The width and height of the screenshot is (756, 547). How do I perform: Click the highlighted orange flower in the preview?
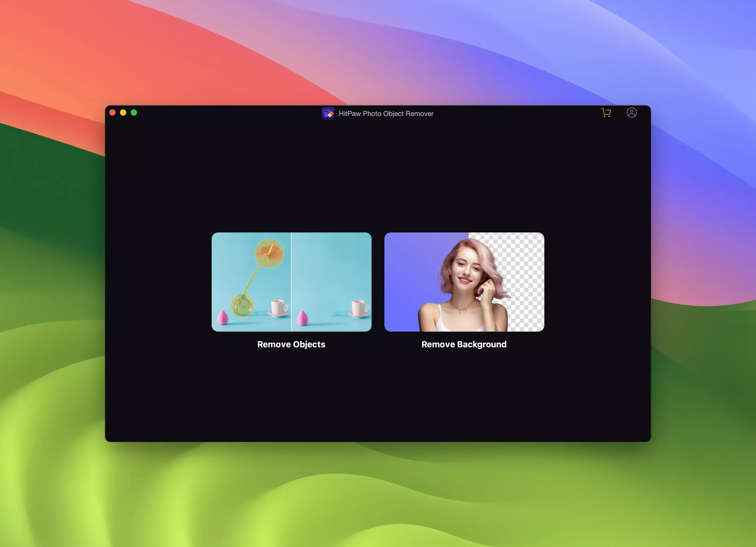point(269,253)
